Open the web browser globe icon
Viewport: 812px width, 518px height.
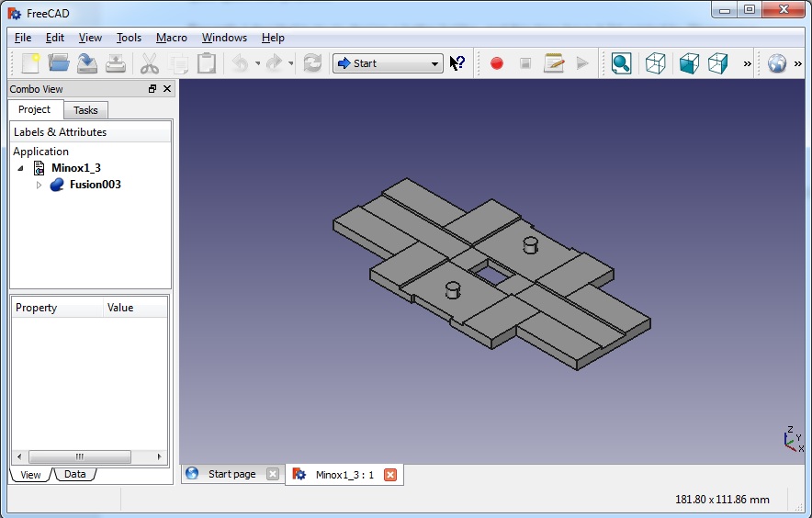(777, 63)
